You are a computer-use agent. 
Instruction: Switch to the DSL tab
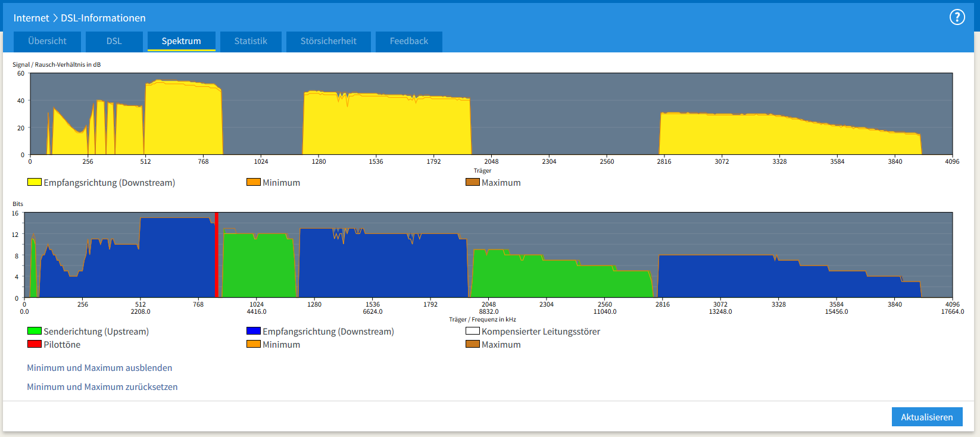click(x=114, y=41)
